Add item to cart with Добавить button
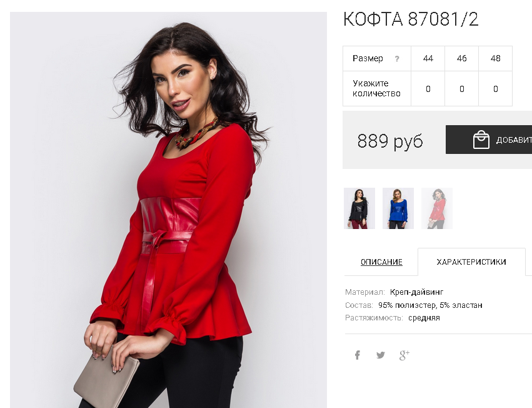The image size is (532, 408). click(x=489, y=140)
